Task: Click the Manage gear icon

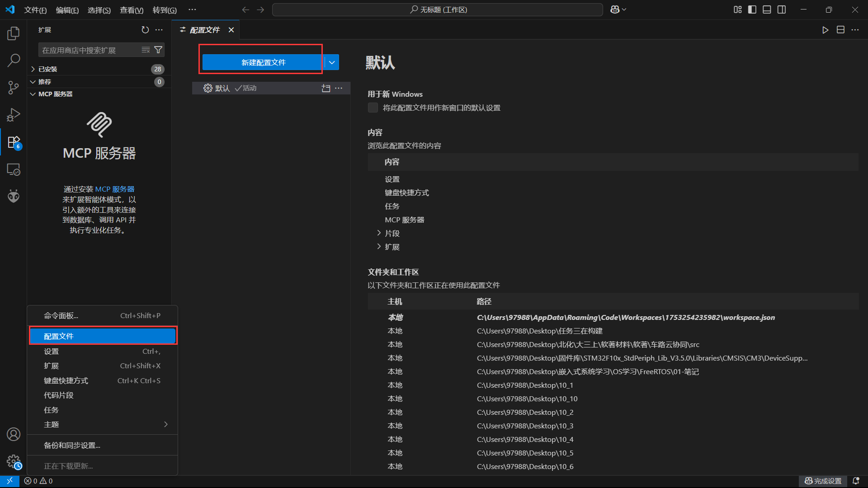Action: (x=14, y=462)
